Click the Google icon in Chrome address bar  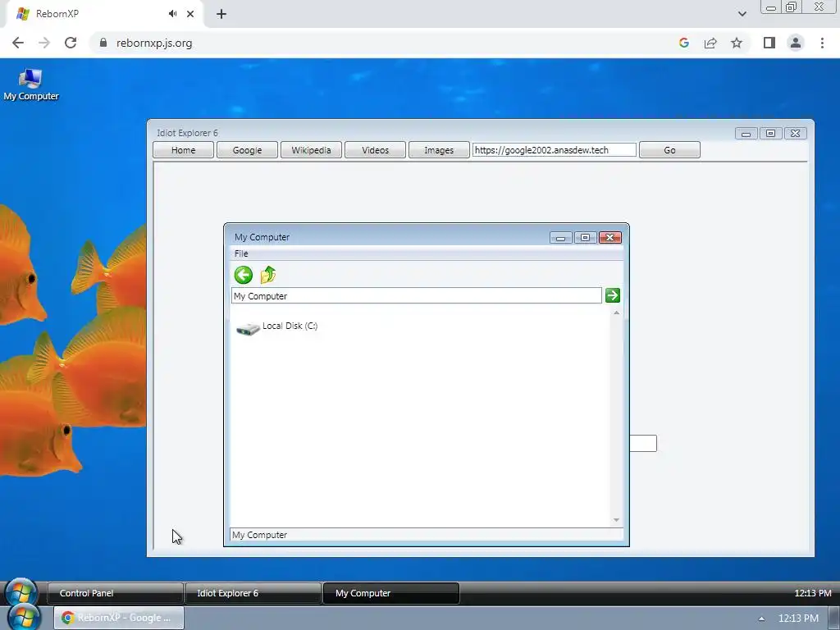click(683, 43)
